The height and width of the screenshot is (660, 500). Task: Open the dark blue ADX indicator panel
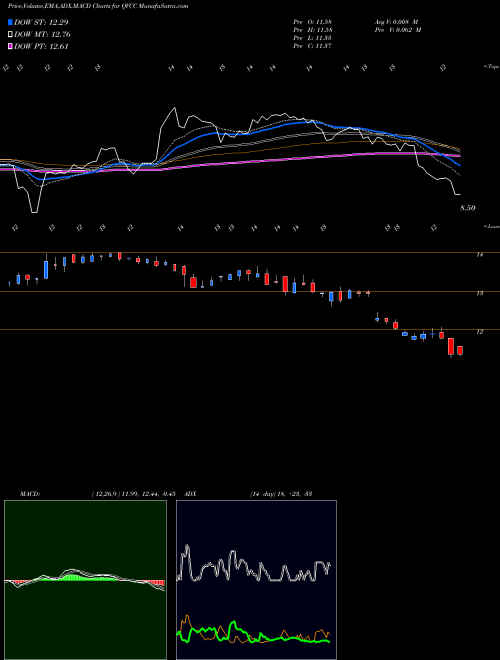pyautogui.click(x=256, y=580)
